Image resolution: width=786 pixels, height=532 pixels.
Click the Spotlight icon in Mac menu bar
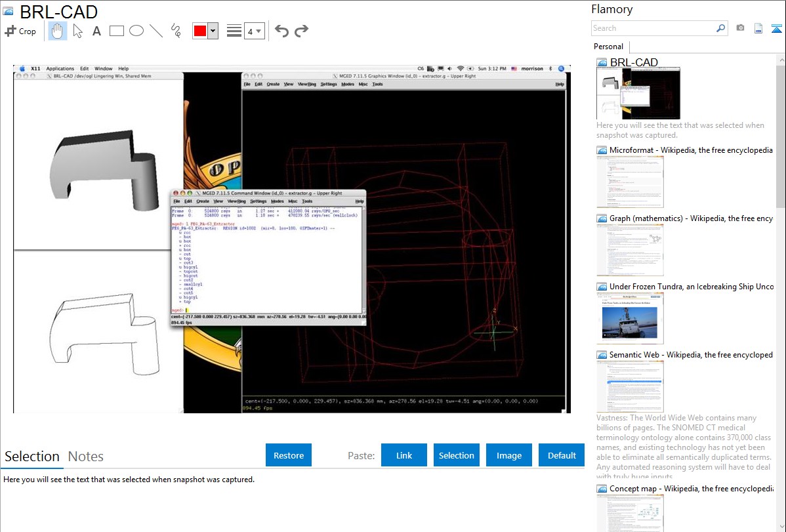coord(562,69)
